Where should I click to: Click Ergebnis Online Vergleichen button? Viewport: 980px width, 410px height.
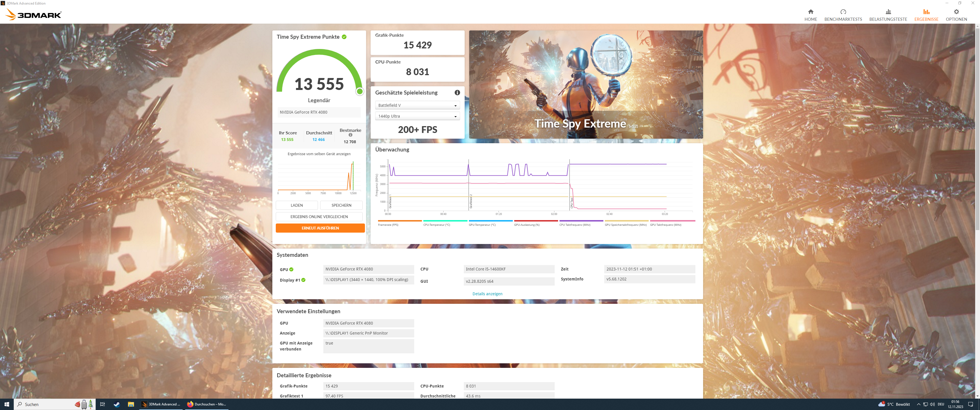coord(319,216)
